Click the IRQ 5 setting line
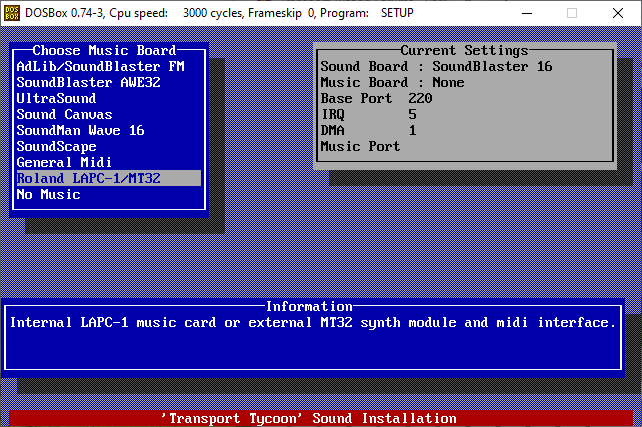Viewport: 642px width, 427px height. (x=368, y=114)
